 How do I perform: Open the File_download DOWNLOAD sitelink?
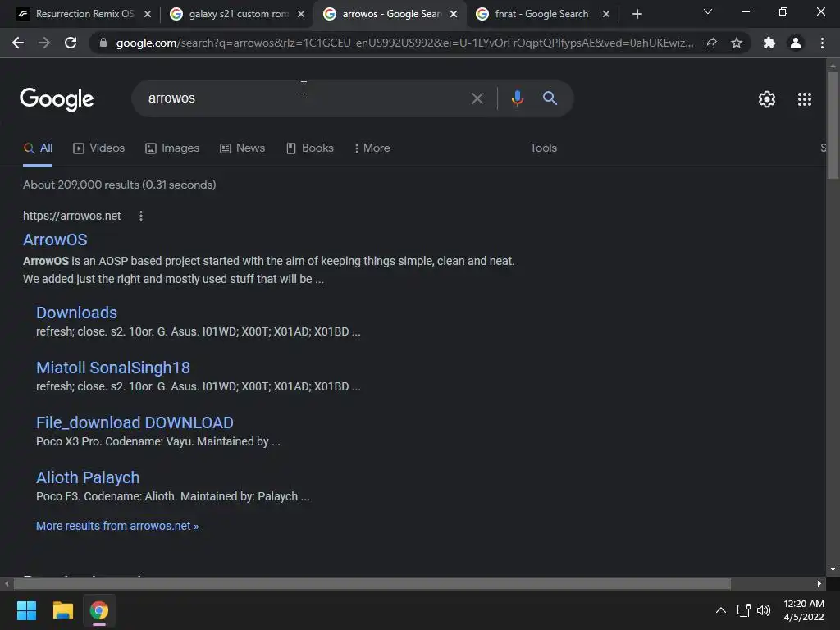(x=135, y=422)
